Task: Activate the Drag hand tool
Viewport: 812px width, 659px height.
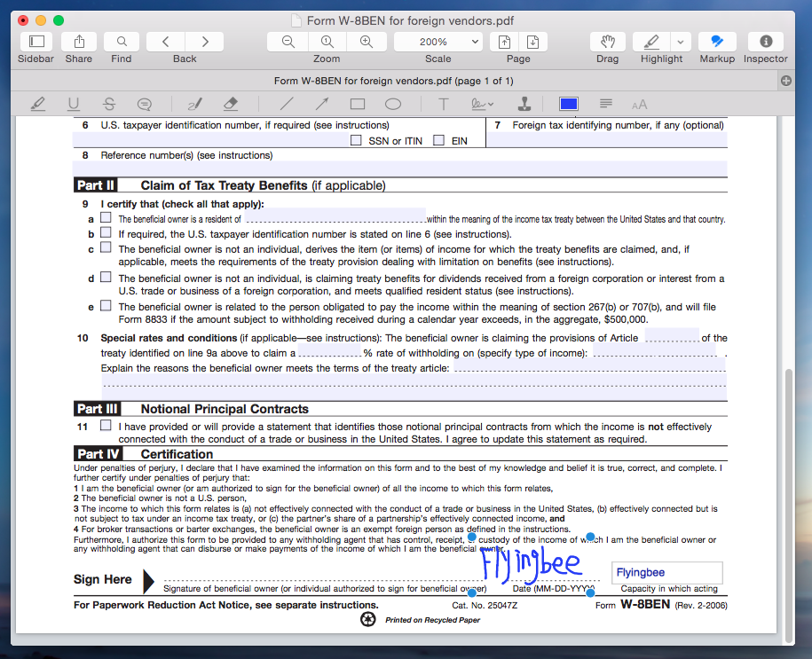Action: pos(607,42)
